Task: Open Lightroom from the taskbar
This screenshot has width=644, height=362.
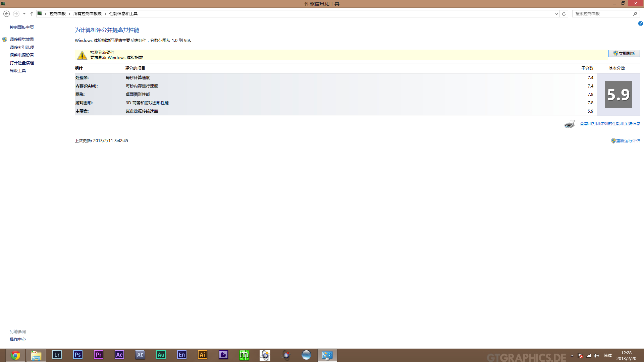Action: (x=57, y=355)
